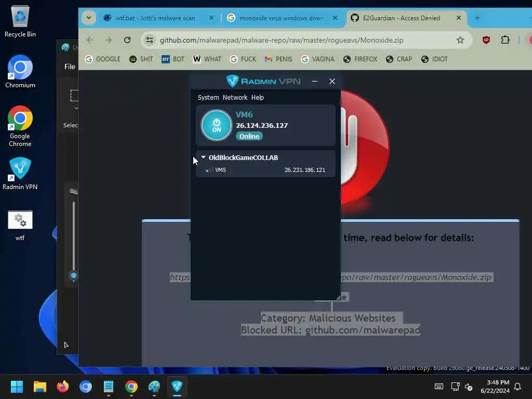Open the touch keyboard tray icon
532x399 pixels.
438,387
